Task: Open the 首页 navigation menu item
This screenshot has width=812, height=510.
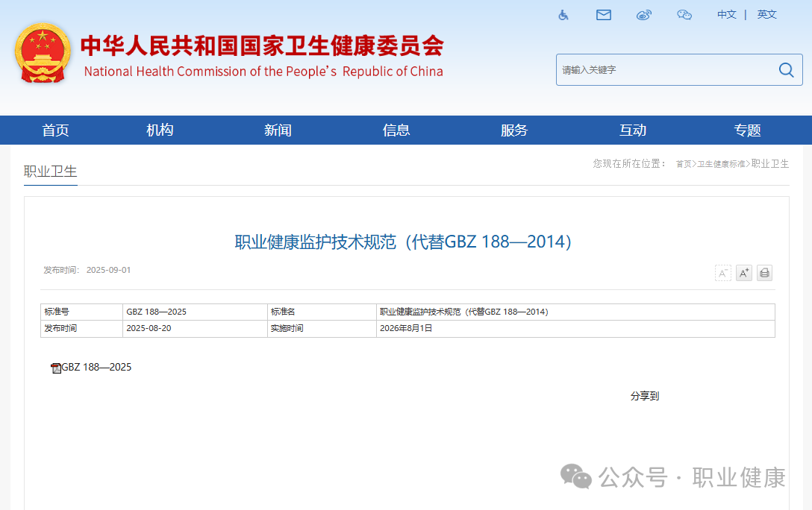Action: pos(56,130)
